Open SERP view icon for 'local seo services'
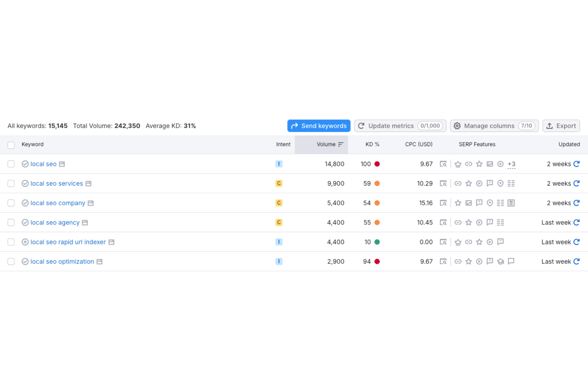Screen dimensions: 588x392 pos(443,183)
